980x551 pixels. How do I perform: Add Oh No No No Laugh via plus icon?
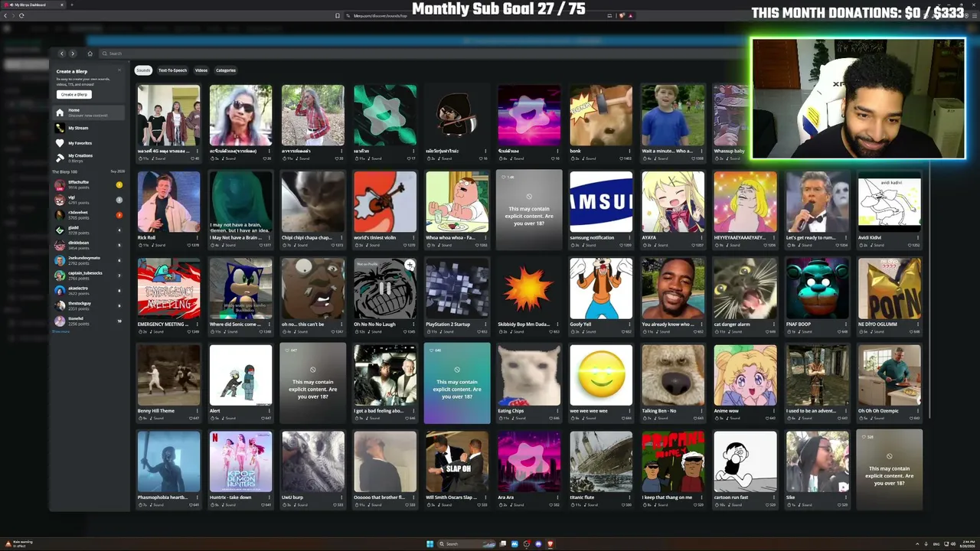click(x=410, y=265)
